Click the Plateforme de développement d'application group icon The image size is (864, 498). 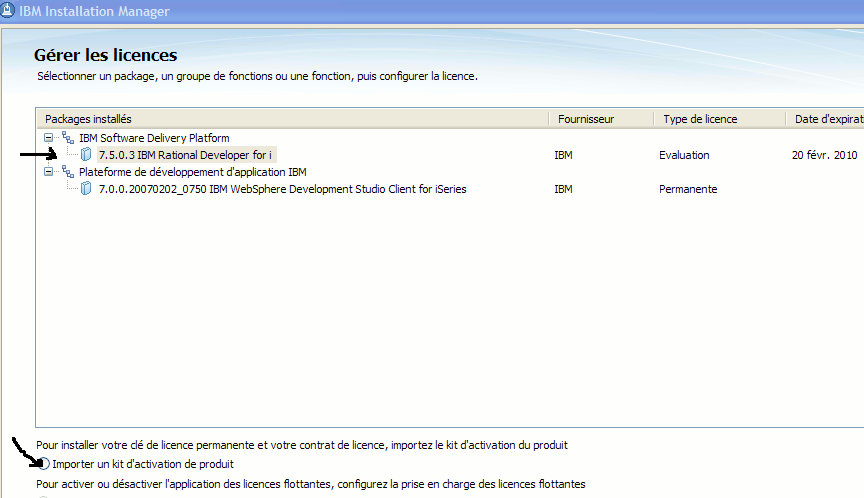(x=68, y=172)
